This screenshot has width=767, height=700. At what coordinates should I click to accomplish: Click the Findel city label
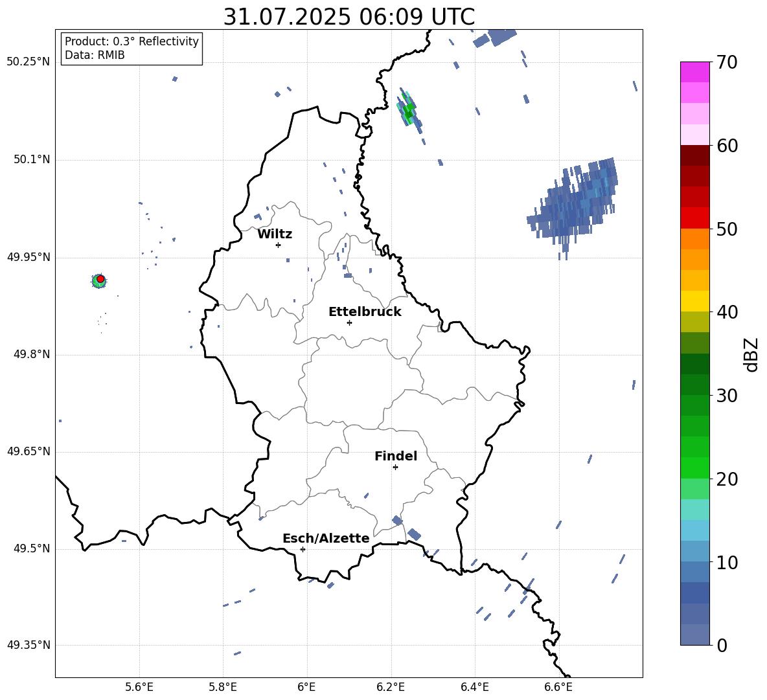[396, 456]
